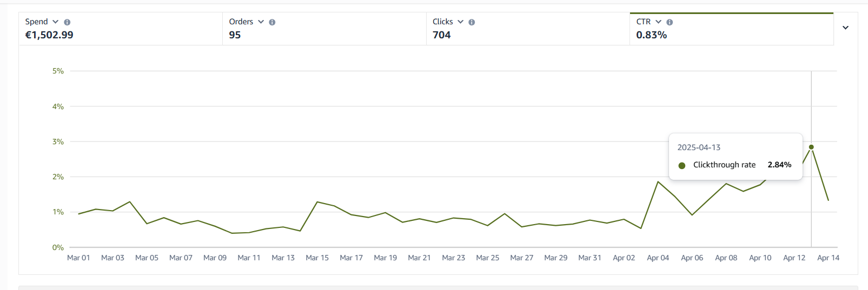The width and height of the screenshot is (868, 290).
Task: Click the info icon next to Orders
Action: [x=272, y=22]
